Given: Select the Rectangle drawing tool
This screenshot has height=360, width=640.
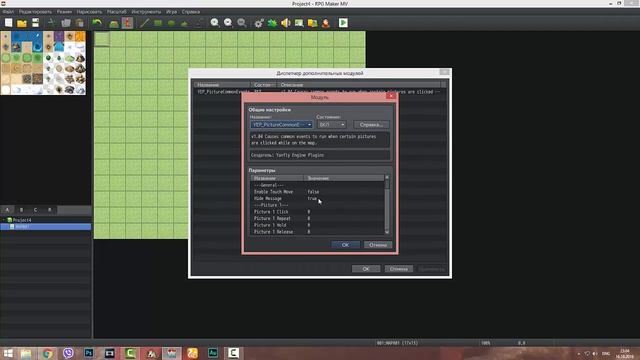Looking at the screenshot, I should click(x=158, y=23).
